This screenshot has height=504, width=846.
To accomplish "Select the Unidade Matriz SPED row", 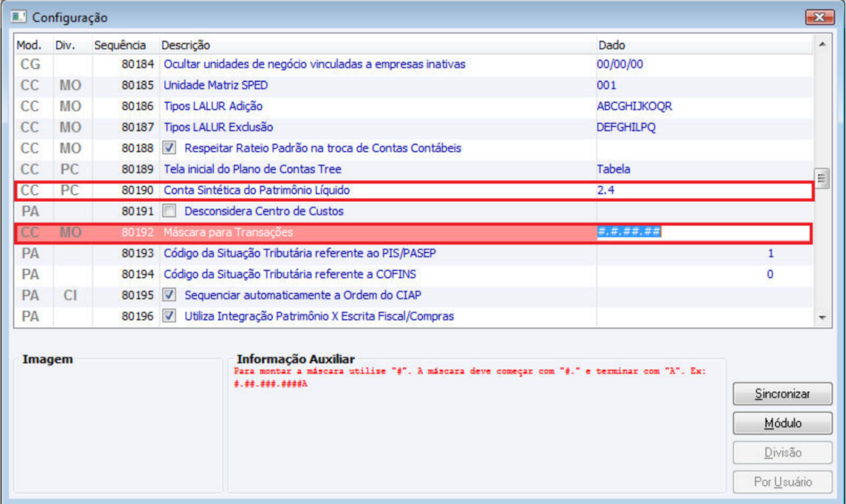I will [x=414, y=85].
